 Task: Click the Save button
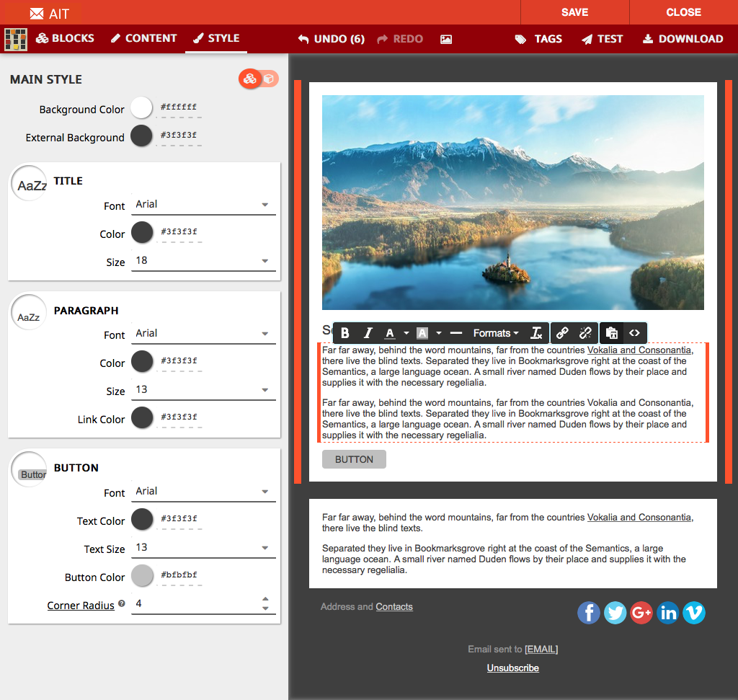point(574,12)
